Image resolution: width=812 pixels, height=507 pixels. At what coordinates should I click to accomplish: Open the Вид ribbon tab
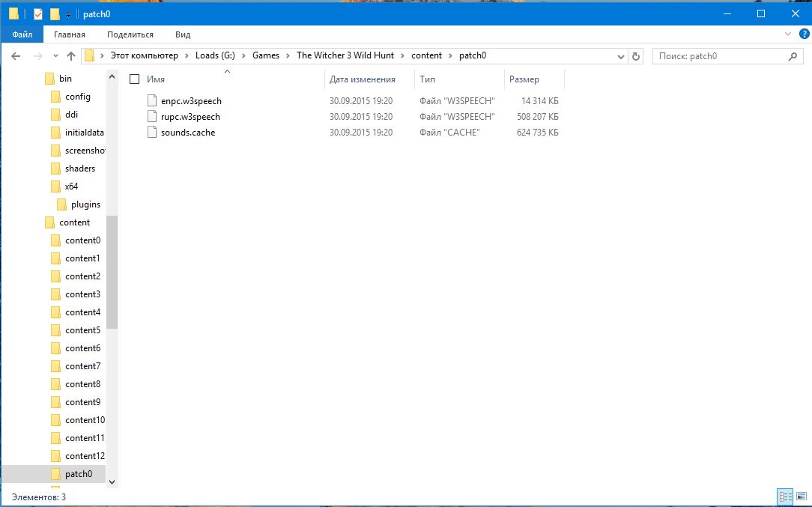click(x=183, y=34)
